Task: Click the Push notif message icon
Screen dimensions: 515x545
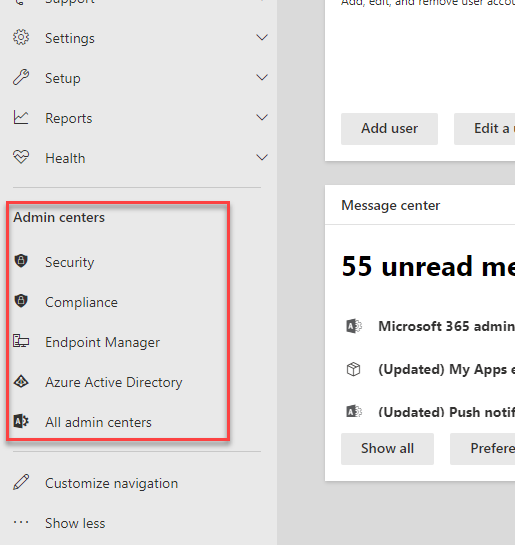Action: [x=354, y=412]
